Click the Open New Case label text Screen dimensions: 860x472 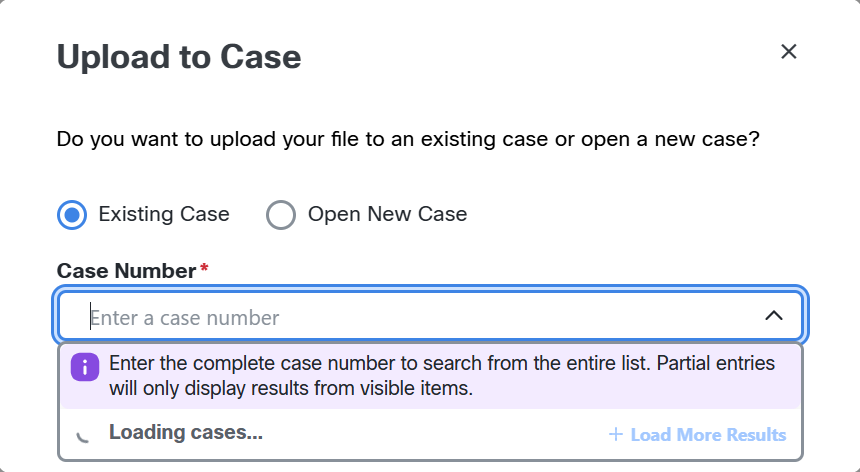[x=387, y=214]
